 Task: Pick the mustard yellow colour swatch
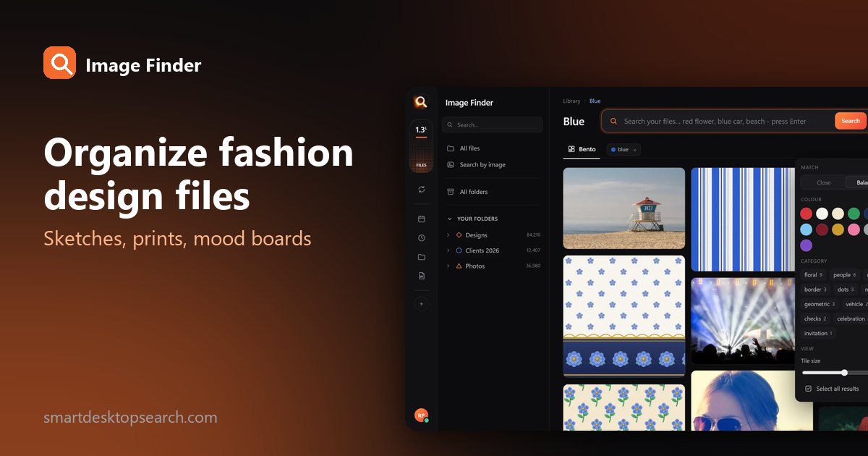point(838,229)
